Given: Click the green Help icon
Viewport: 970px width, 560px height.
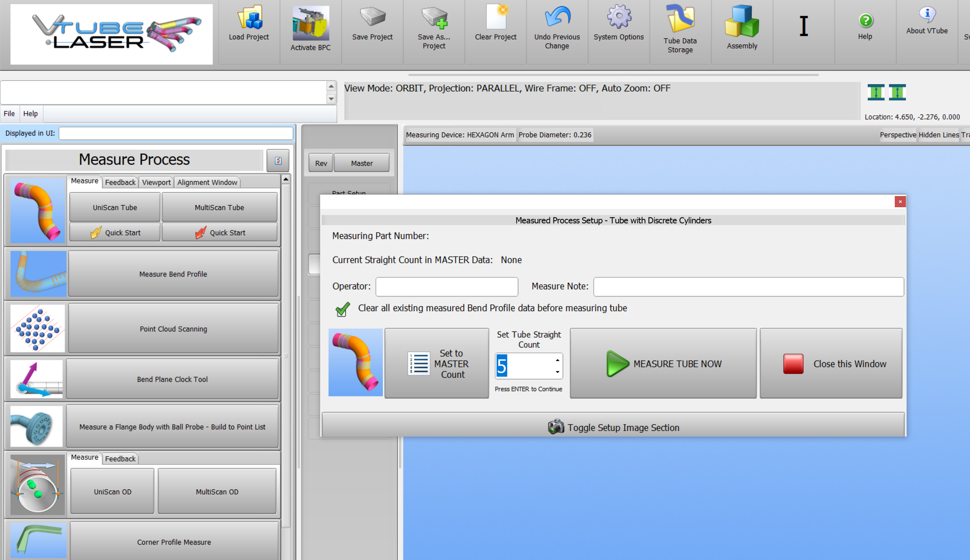Looking at the screenshot, I should [x=865, y=20].
